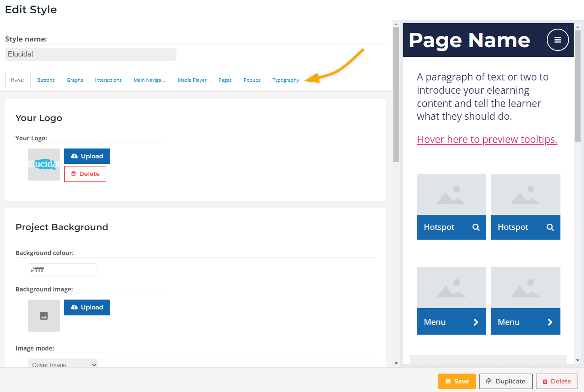Click the magnifier icon on second Hotspot card
Screen dimensions: 584x392
[x=550, y=227]
